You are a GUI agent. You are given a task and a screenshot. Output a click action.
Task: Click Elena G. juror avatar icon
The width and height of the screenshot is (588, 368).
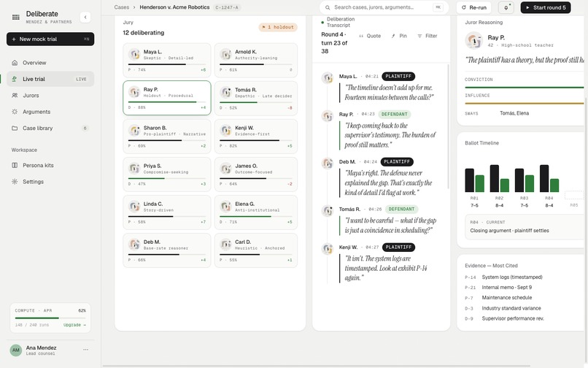click(225, 206)
